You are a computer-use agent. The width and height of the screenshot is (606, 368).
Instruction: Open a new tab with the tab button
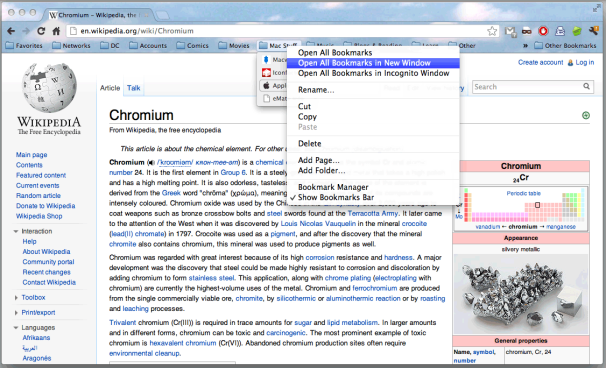tap(163, 15)
